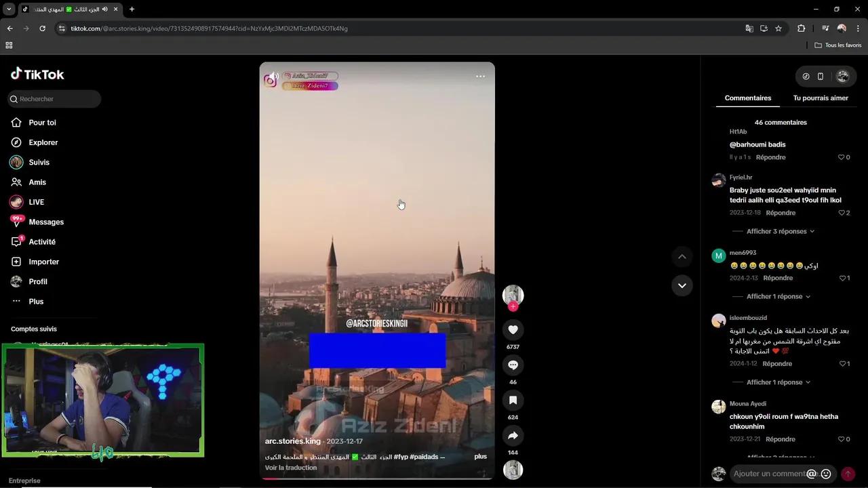Viewport: 868px width, 488px height.
Task: Open men6993 username link
Action: (x=743, y=253)
